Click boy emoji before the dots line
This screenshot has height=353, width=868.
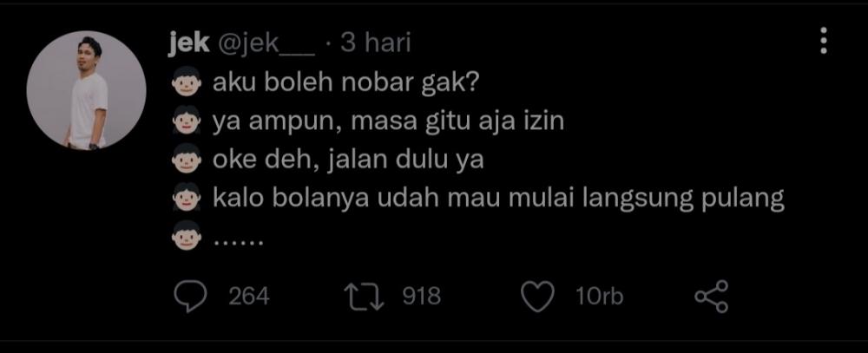[x=186, y=236]
